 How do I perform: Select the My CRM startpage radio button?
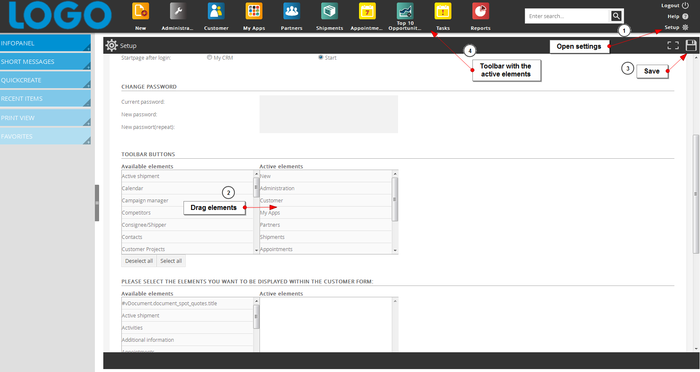(209, 58)
